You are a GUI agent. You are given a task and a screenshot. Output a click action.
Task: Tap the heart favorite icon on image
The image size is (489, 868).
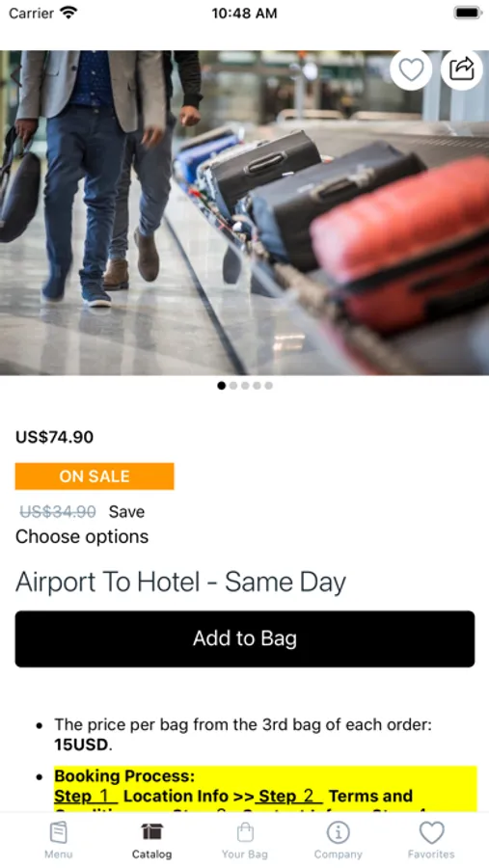point(411,69)
